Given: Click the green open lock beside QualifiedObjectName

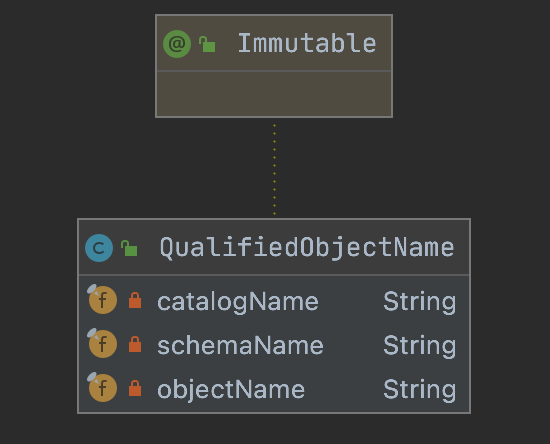Looking at the screenshot, I should 129,248.
